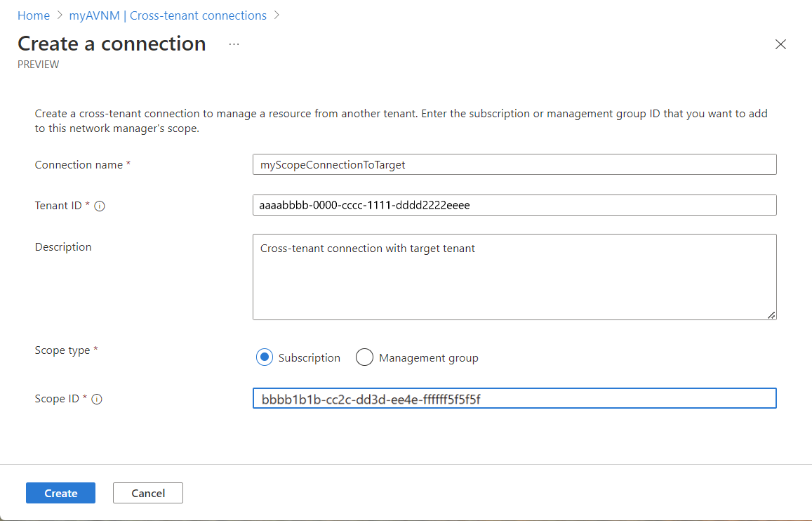
Task: Click the Connection name label
Action: pos(79,165)
